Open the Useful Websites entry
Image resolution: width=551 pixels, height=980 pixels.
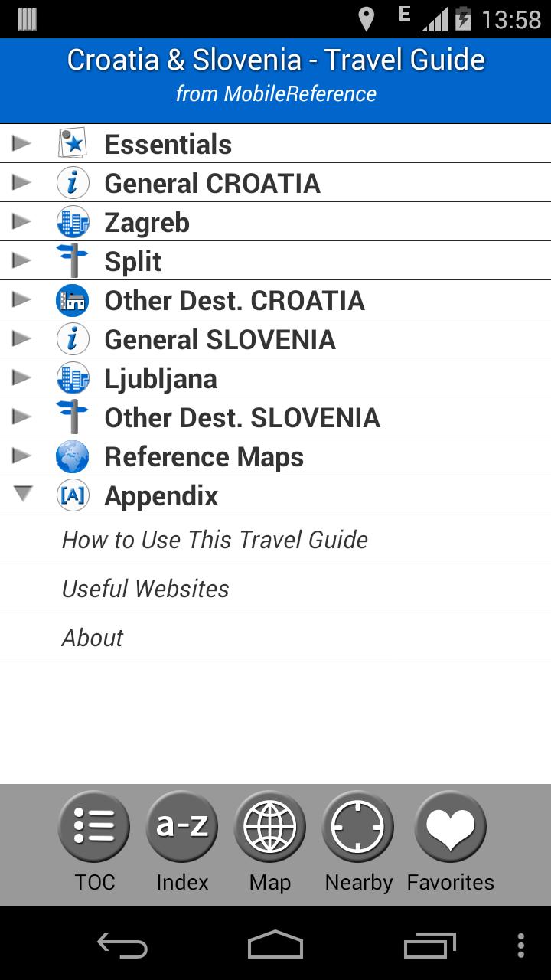pos(145,588)
